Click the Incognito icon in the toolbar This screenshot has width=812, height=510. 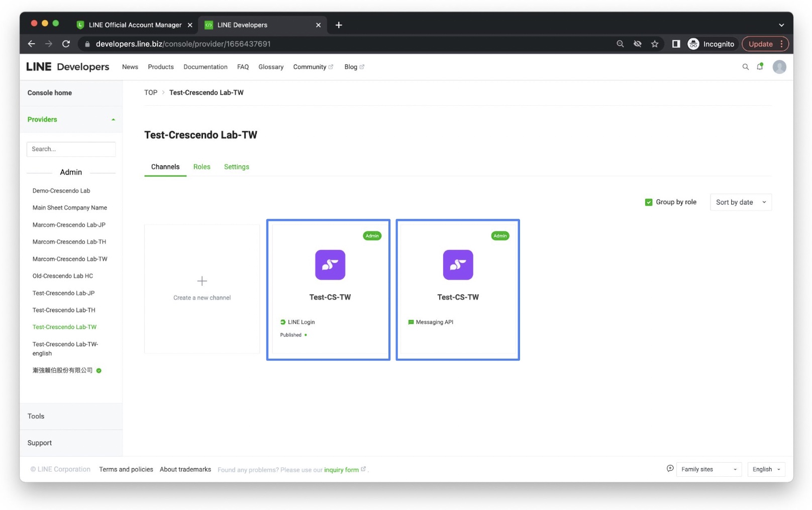(x=693, y=44)
